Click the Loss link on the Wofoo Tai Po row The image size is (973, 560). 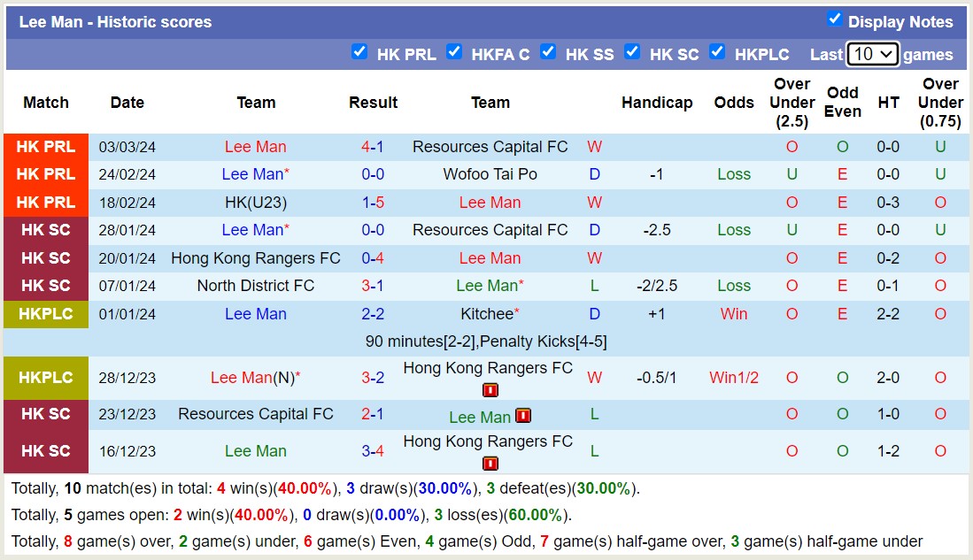click(x=733, y=174)
